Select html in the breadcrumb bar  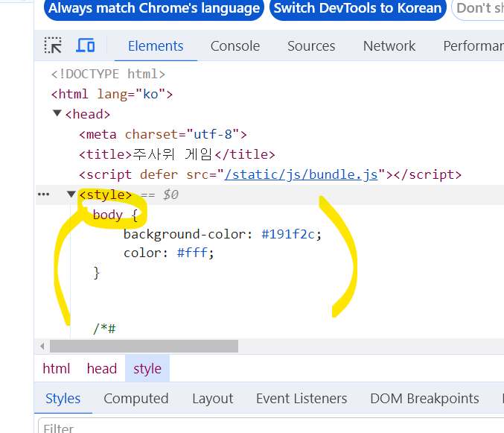[x=57, y=369]
